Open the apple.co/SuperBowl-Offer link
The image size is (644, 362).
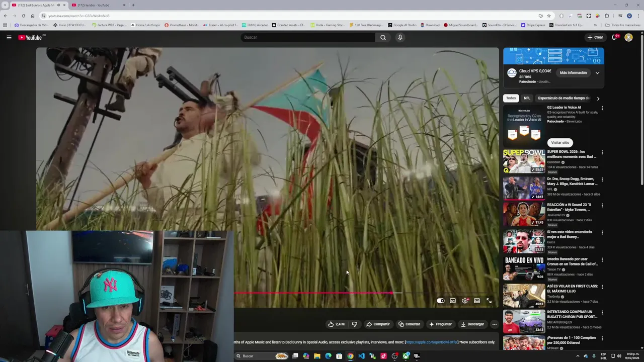pos(431,342)
